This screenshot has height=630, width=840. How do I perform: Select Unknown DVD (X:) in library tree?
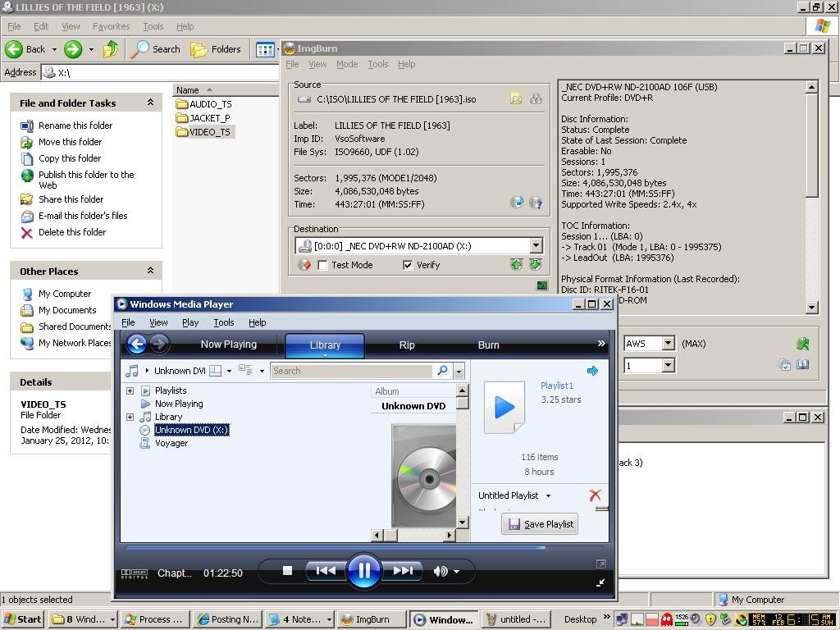191,430
